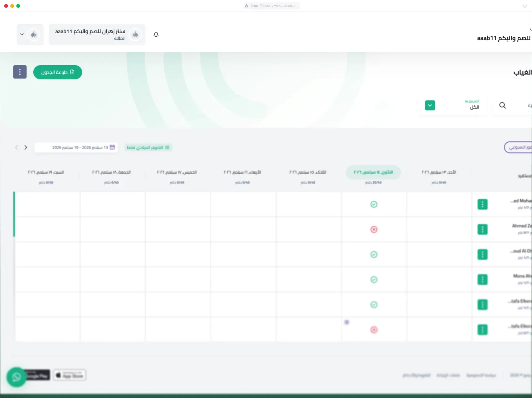The image size is (532, 398).
Task: Go to next week arrow
Action: pos(26,148)
